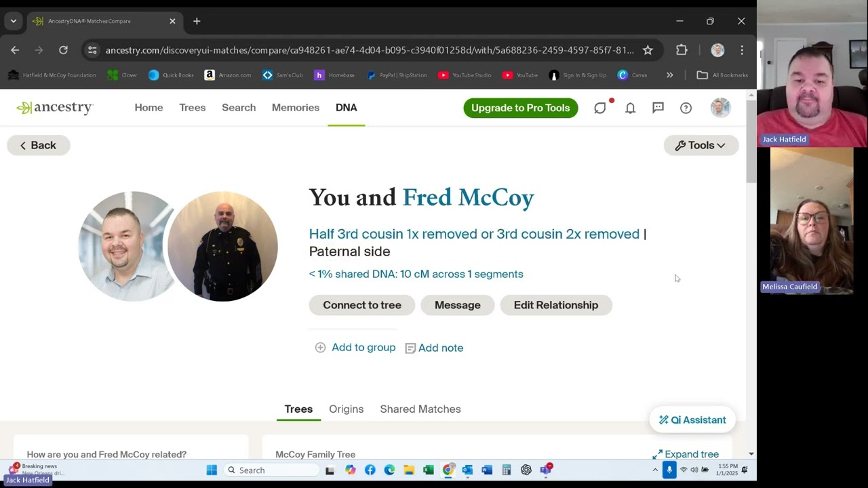Open the tab search dropdown in Chrome

pos(14,21)
